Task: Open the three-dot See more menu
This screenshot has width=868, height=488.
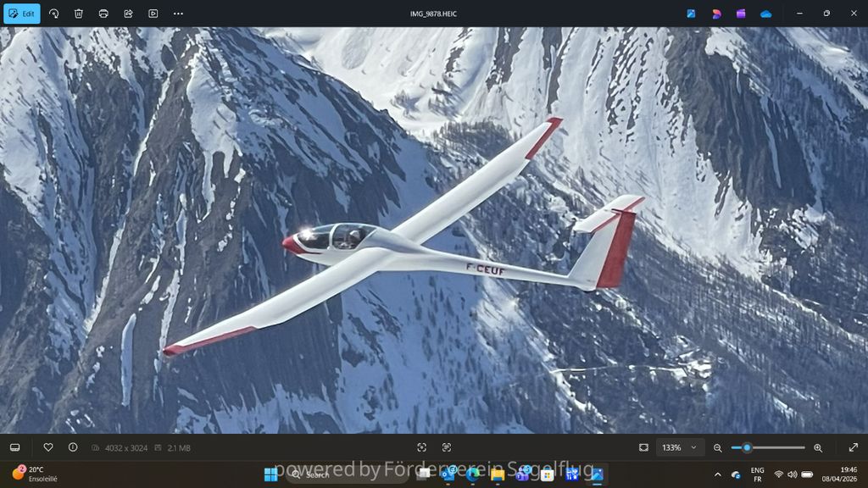Action: (x=178, y=14)
